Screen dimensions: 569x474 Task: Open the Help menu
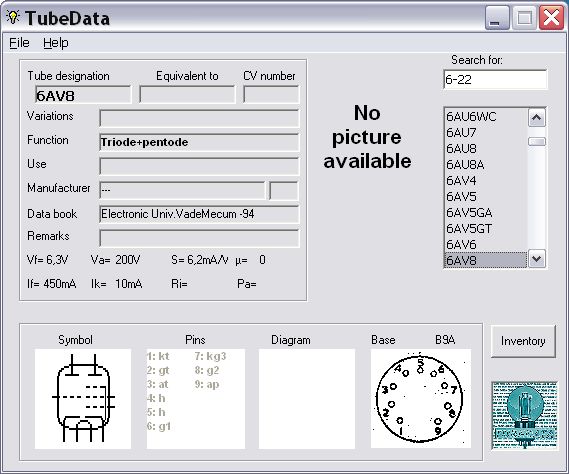point(56,43)
